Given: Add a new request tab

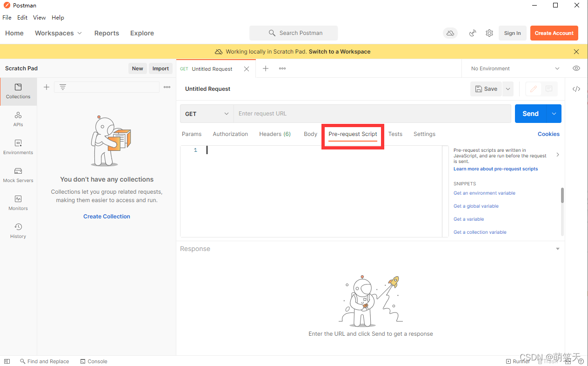Looking at the screenshot, I should [x=266, y=68].
